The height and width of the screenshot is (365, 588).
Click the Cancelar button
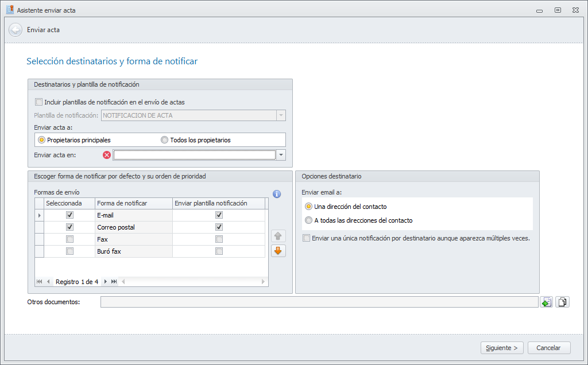548,348
